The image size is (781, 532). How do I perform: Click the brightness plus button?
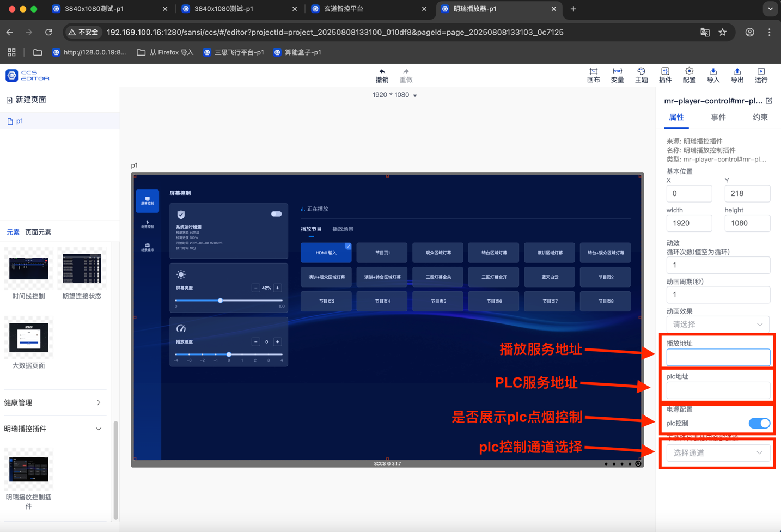(277, 288)
